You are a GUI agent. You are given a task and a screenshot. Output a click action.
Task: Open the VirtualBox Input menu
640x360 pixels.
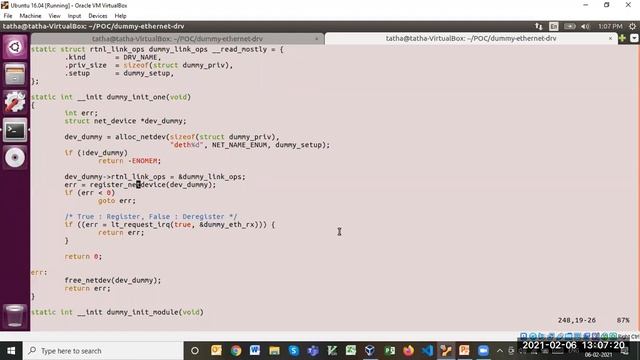tap(74, 16)
